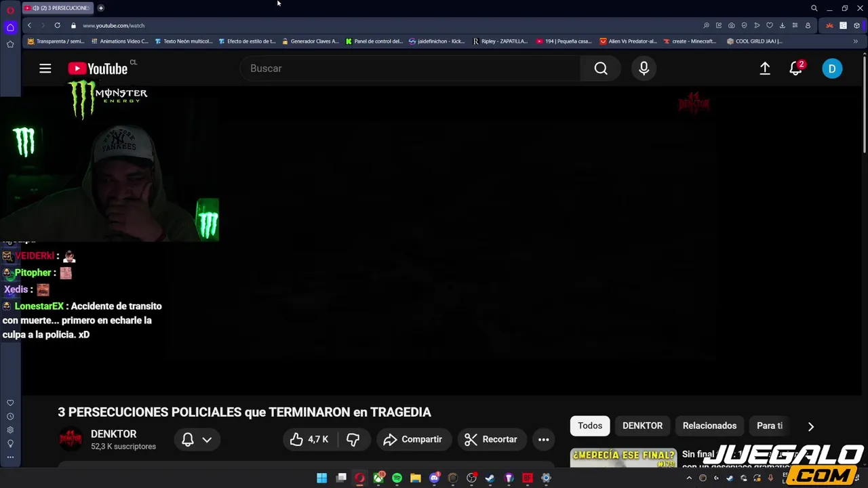
Task: Reload the page with the refresh icon
Action: click(x=57, y=26)
